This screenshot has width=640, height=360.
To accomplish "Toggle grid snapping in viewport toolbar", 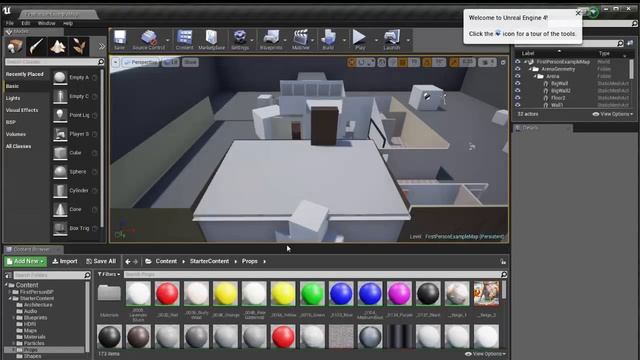I will [403, 62].
